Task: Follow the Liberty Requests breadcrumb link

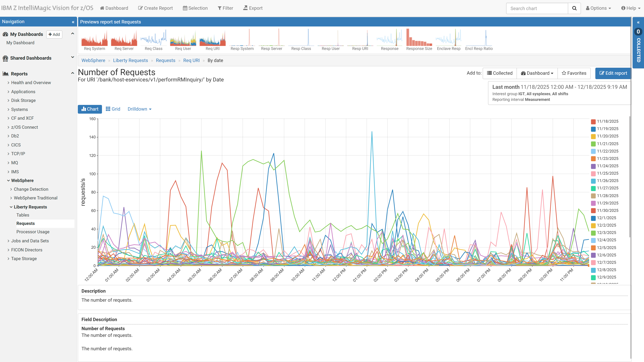Action: (x=130, y=61)
